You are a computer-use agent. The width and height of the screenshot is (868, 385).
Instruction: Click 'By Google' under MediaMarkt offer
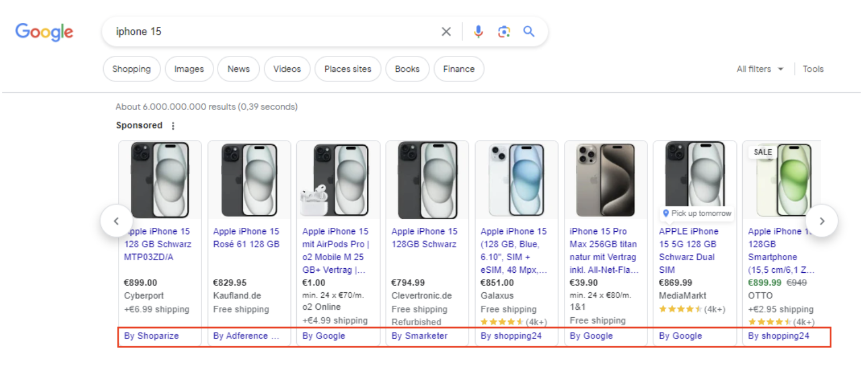[x=681, y=336]
